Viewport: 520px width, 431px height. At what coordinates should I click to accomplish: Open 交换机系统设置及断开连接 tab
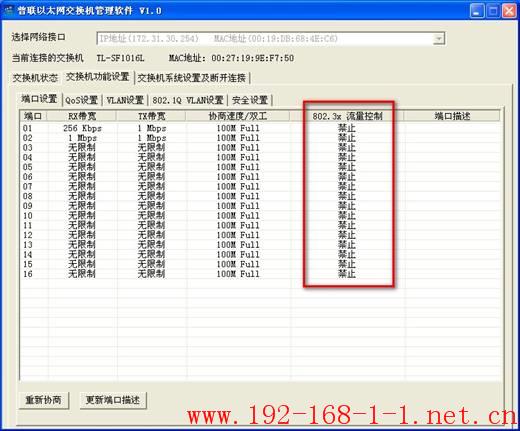192,78
